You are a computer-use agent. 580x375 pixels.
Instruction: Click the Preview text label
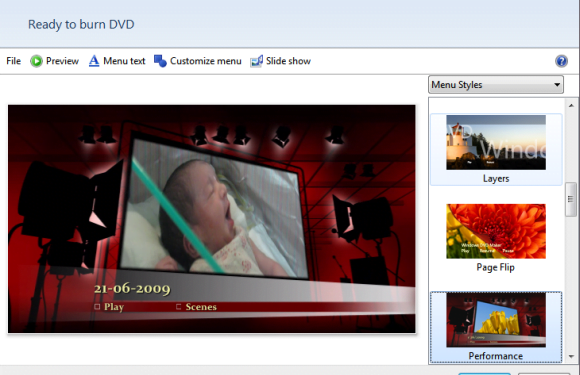(x=62, y=61)
